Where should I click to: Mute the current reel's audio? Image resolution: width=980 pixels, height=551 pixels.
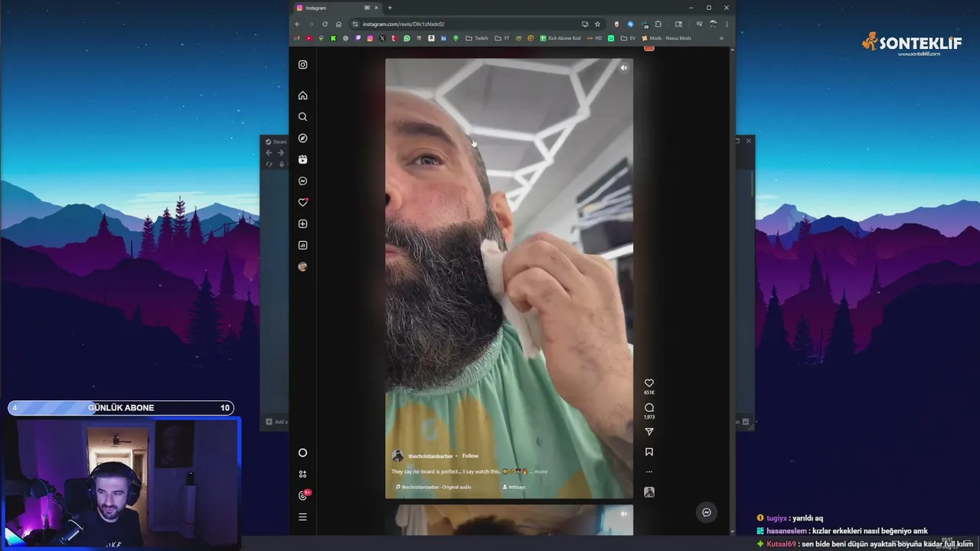pos(623,68)
